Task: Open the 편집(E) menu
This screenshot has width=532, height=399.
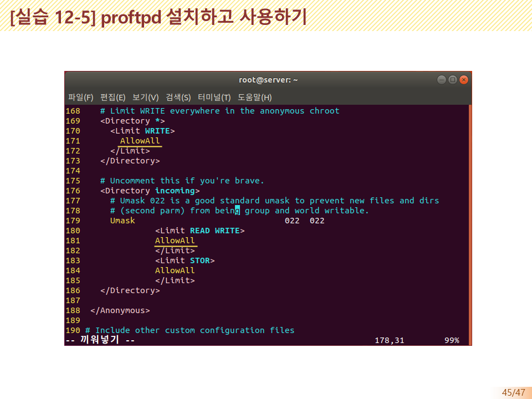Action: pyautogui.click(x=112, y=98)
